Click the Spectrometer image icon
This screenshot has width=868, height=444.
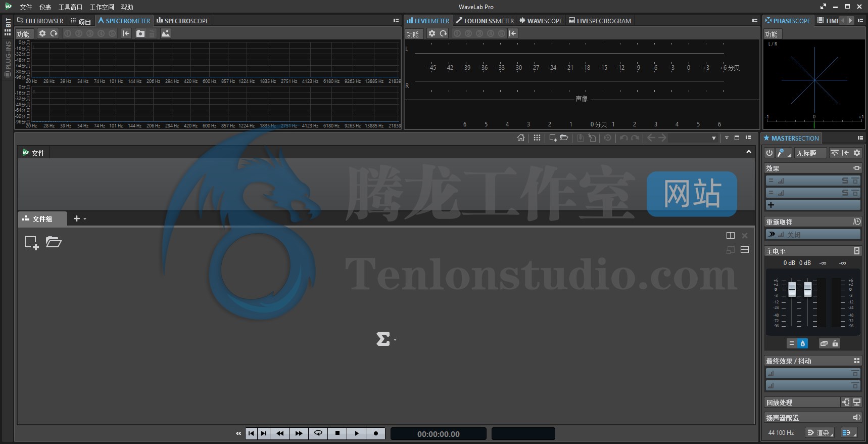[166, 33]
